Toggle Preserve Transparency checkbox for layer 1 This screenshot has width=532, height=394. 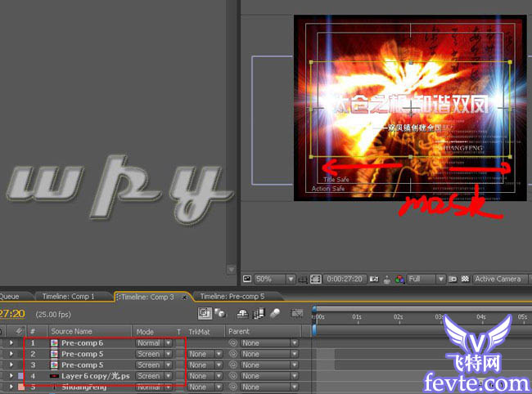(179, 343)
